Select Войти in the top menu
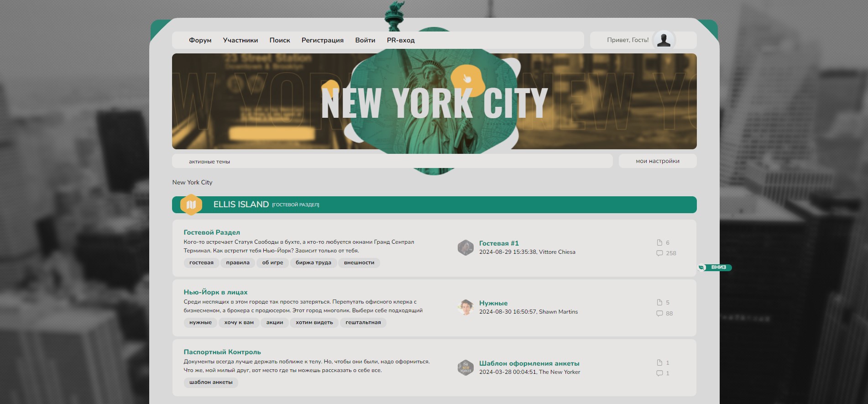 point(365,40)
